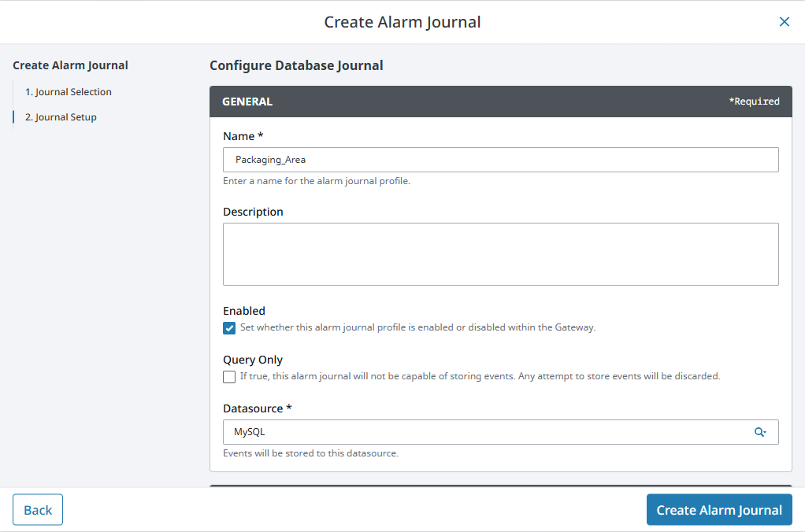Click inside the empty Description text area
805x532 pixels.
click(500, 253)
